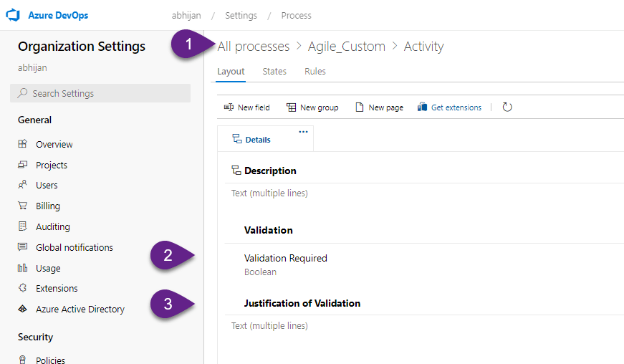Screen dimensions: 624x364
Task: Click the Get extensions bag icon
Action: coord(422,107)
